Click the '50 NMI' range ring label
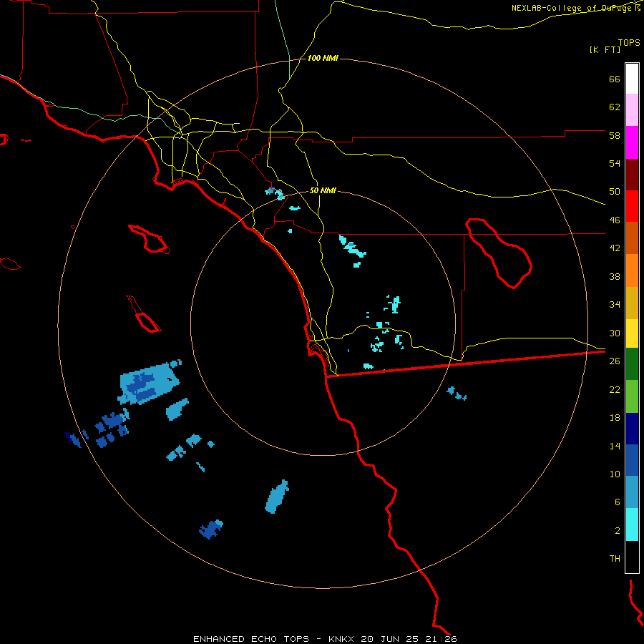The width and height of the screenshot is (644, 644). [323, 190]
